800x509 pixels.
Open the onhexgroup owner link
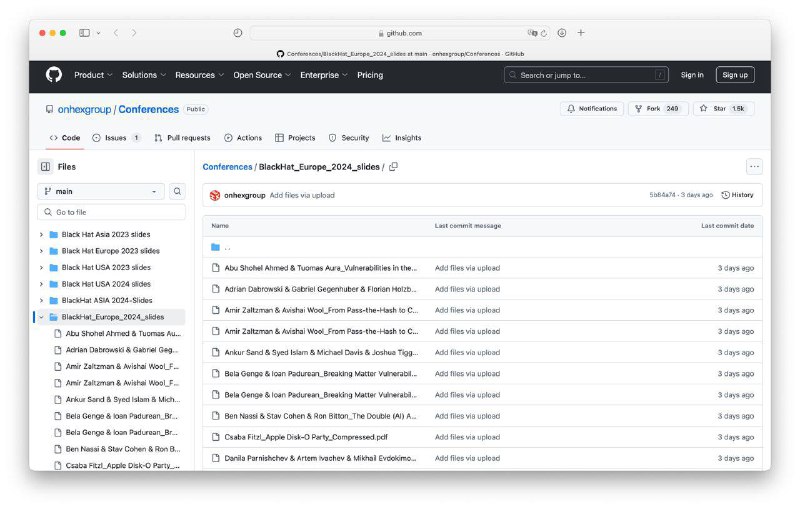click(x=84, y=109)
